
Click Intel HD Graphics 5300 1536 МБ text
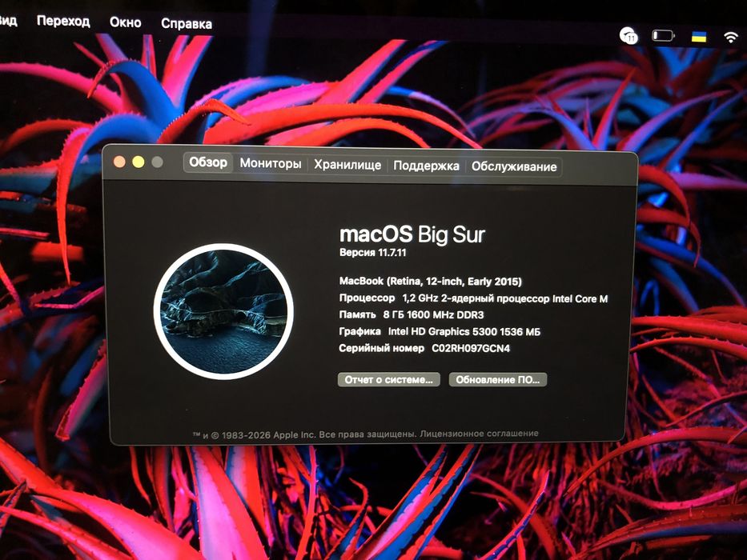pos(464,331)
